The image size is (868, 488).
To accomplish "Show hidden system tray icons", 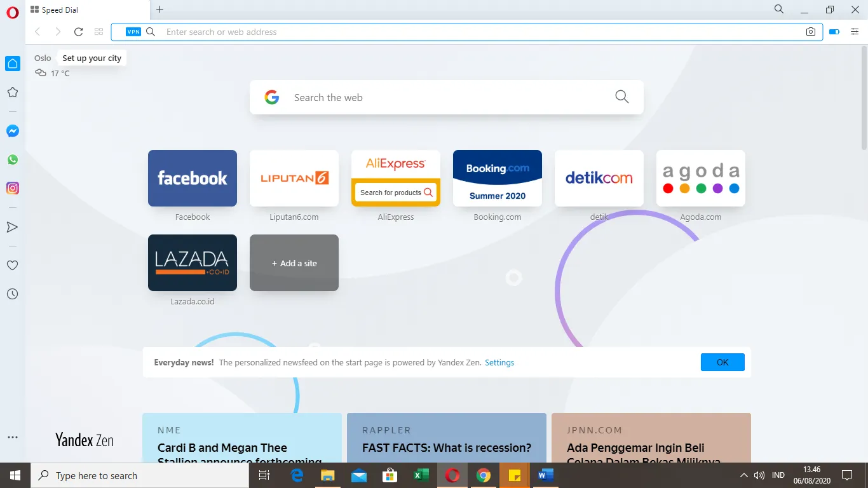I will coord(743,475).
